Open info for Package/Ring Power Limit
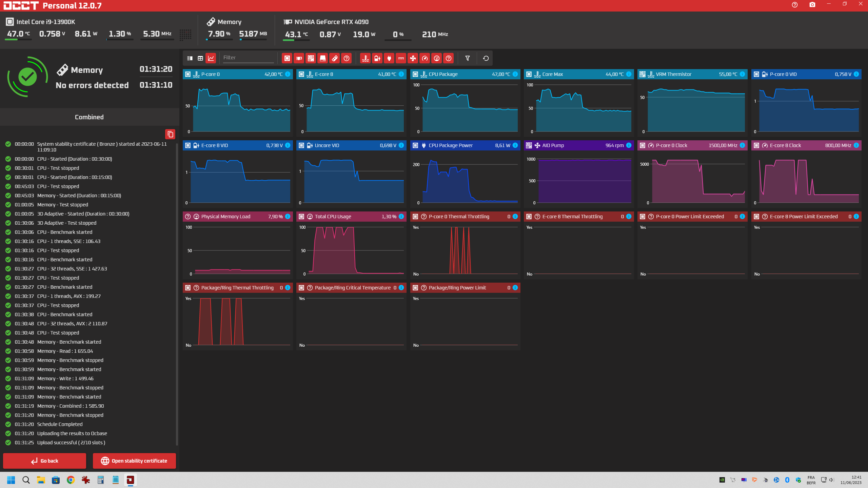This screenshot has width=868, height=488. [x=515, y=288]
